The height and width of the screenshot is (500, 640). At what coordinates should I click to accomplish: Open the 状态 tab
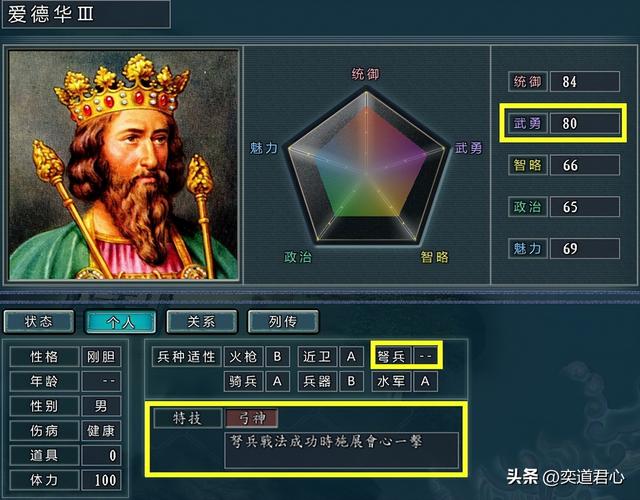[x=39, y=322]
